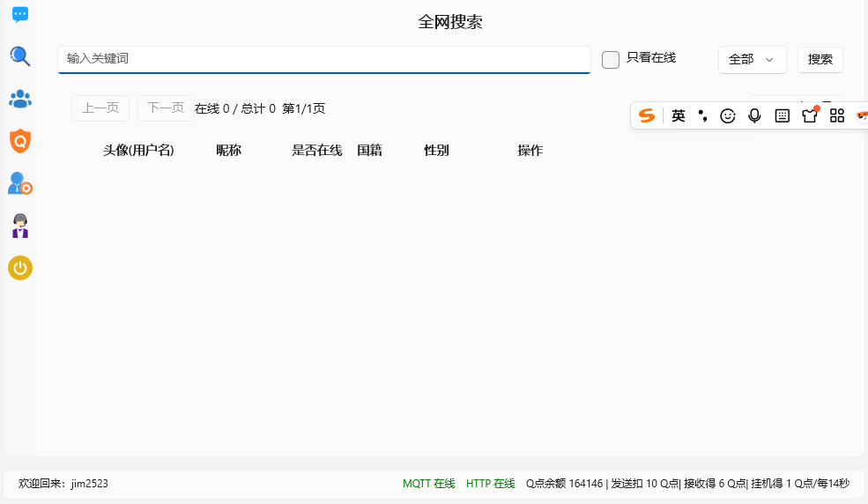The height and width of the screenshot is (504, 868).
Task: Click the 下一页 button
Action: (166, 108)
